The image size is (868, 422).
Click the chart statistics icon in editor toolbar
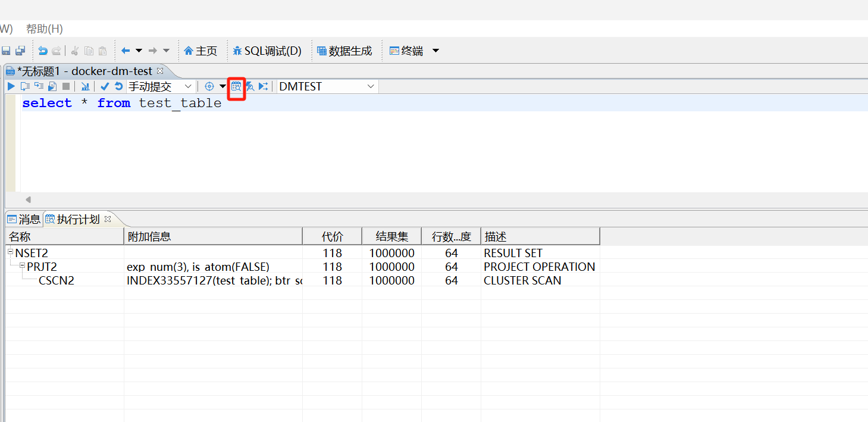85,86
